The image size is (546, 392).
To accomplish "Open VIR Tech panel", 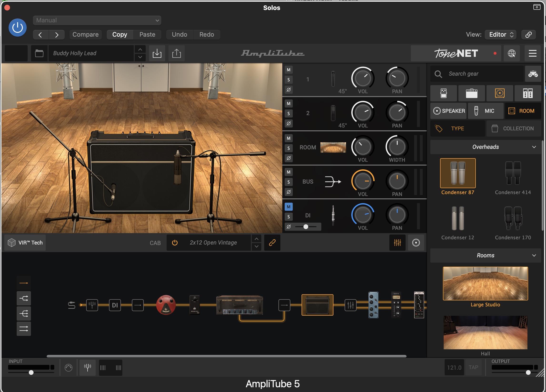I will (25, 243).
